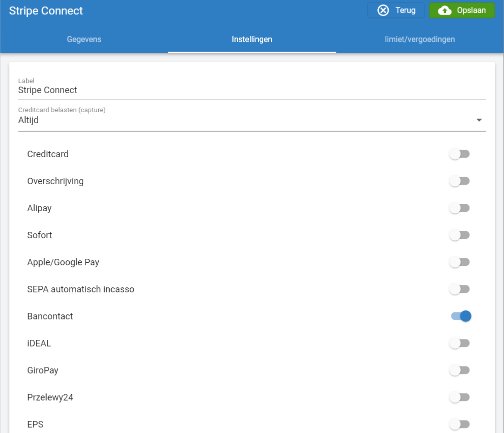Click the Overschrijving label text
The image size is (504, 433).
coord(55,181)
